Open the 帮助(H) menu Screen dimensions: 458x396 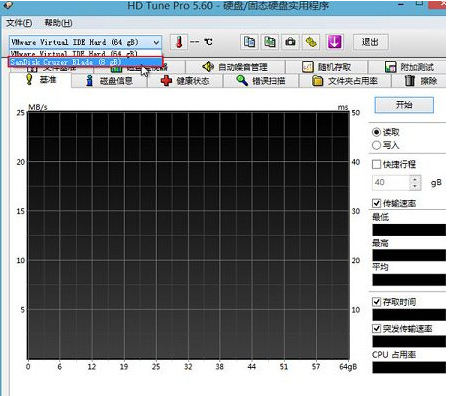[x=58, y=23]
